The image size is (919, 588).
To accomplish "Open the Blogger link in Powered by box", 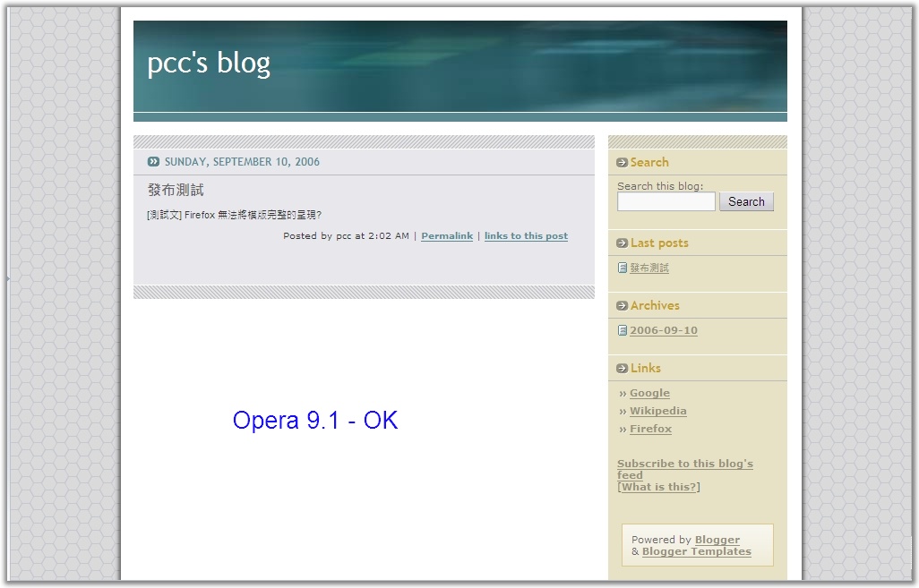I will pyautogui.click(x=717, y=540).
